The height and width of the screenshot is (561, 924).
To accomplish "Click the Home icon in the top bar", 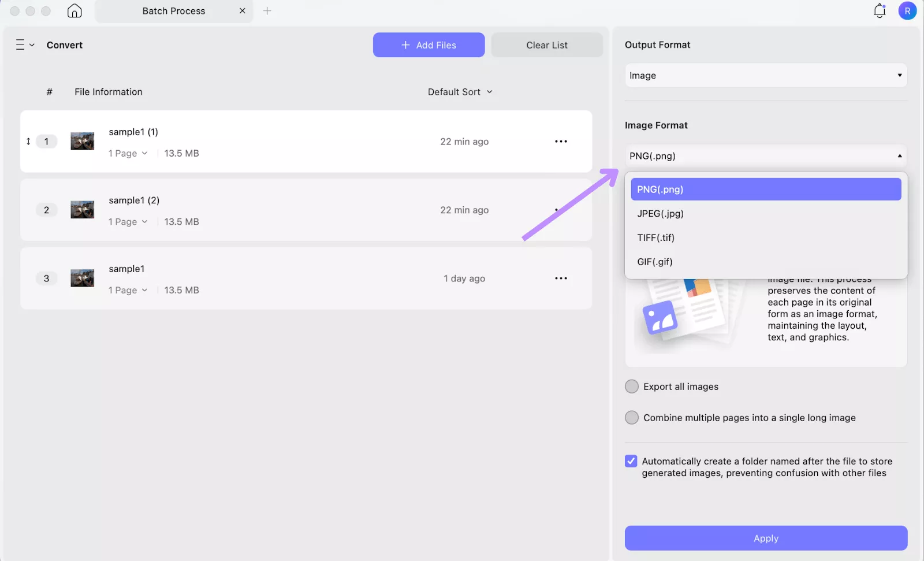I will tap(74, 10).
